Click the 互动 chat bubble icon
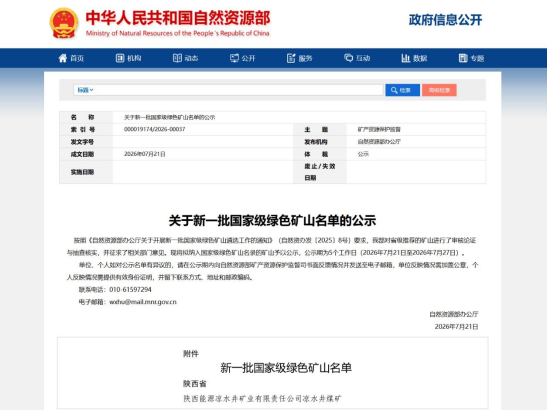 click(348, 58)
